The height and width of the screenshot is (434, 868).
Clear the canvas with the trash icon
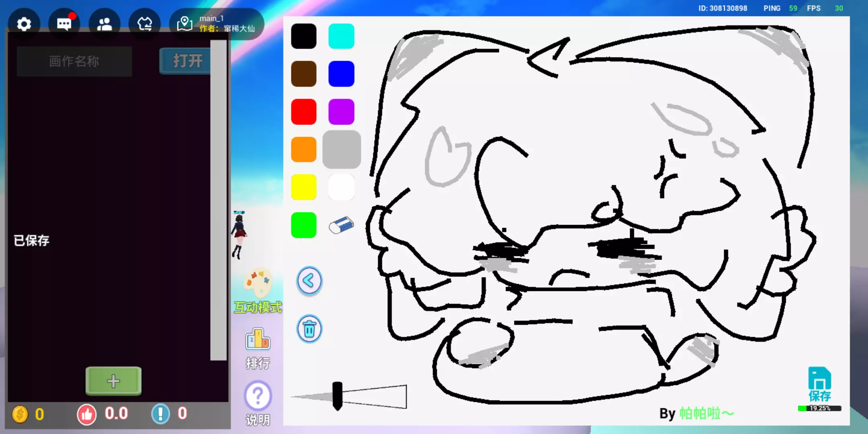click(x=309, y=329)
